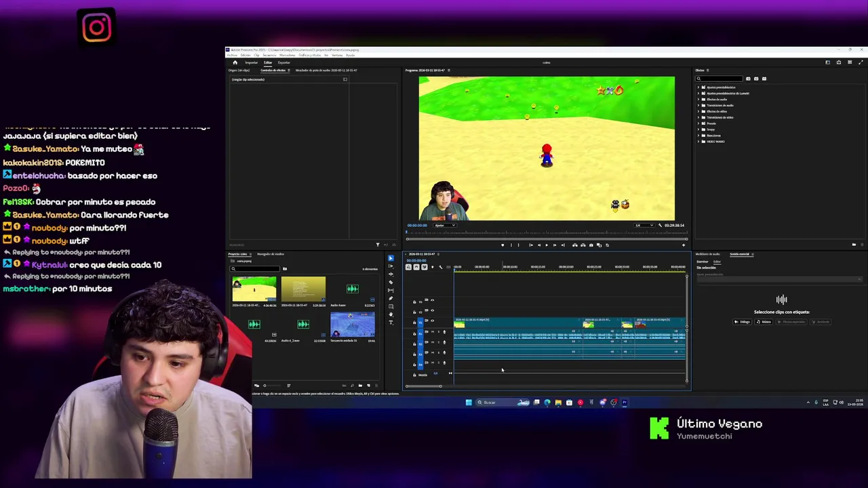Step back one frame in program monitor

point(539,245)
